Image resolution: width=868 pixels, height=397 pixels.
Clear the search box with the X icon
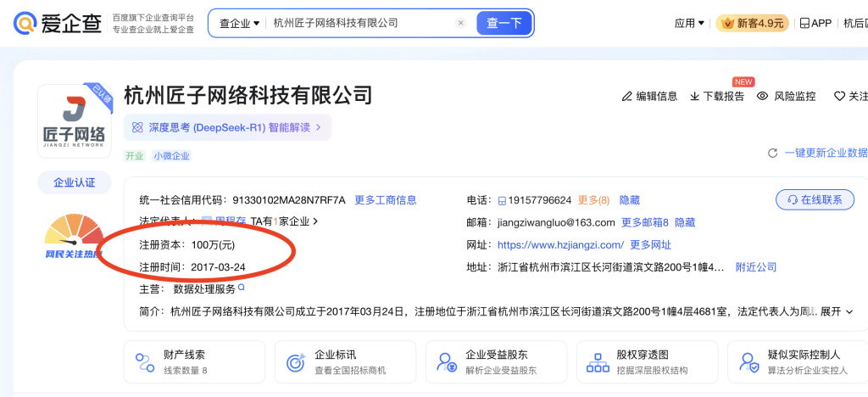(x=459, y=23)
